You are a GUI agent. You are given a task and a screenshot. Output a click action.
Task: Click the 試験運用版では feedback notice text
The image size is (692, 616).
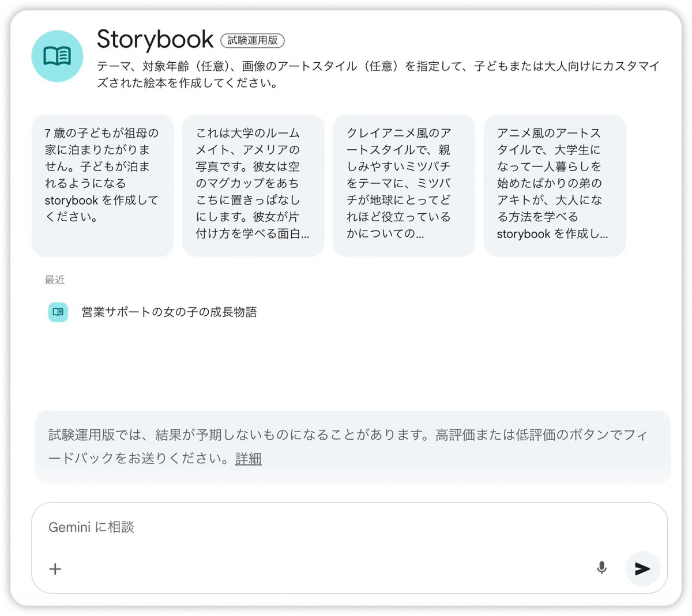click(348, 447)
